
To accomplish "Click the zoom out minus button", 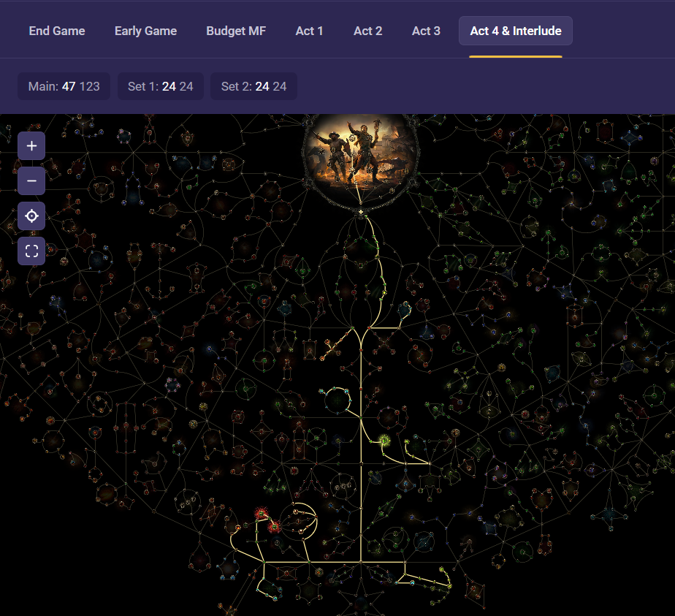I will click(x=31, y=181).
